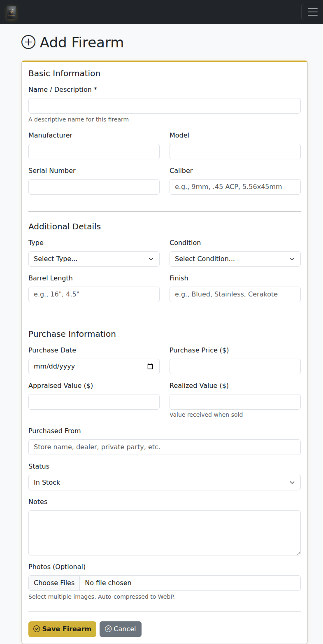Click inside the Notes textarea
The image size is (323, 644).
pyautogui.click(x=164, y=532)
